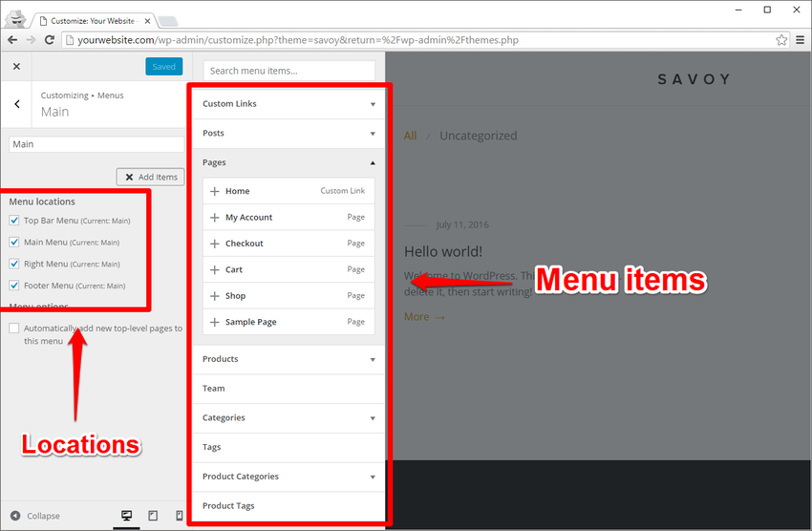This screenshot has width=812, height=531.
Task: Expand the Posts section
Action: pyautogui.click(x=288, y=134)
